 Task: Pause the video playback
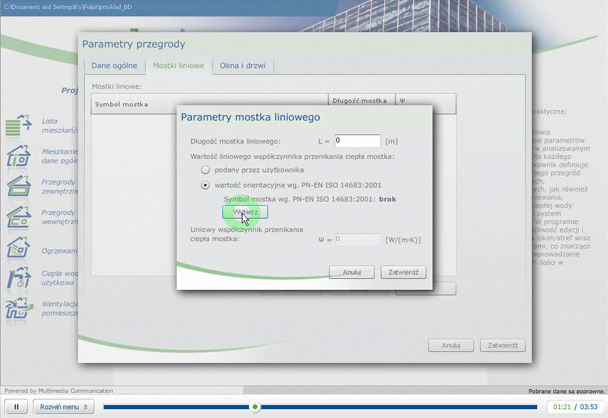click(16, 407)
